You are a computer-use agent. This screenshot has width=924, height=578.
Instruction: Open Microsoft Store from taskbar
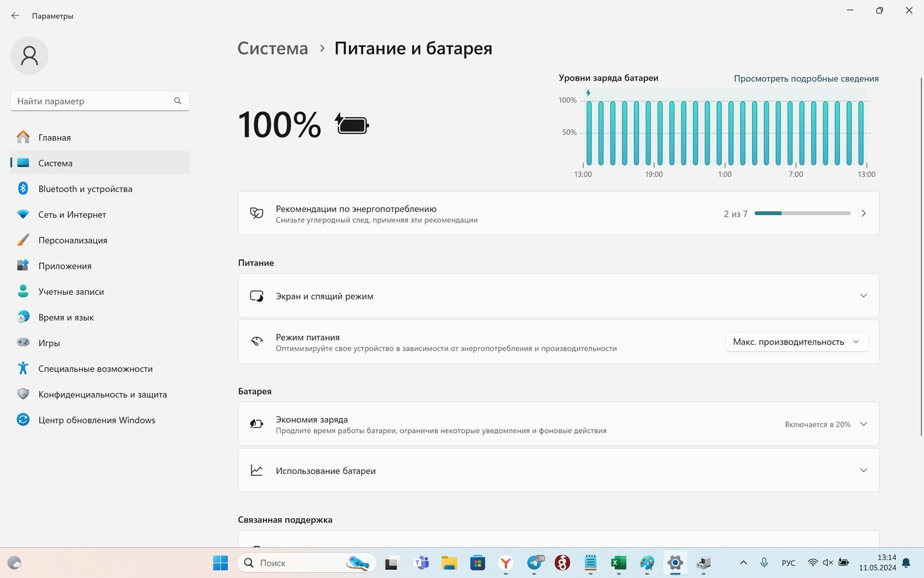477,563
